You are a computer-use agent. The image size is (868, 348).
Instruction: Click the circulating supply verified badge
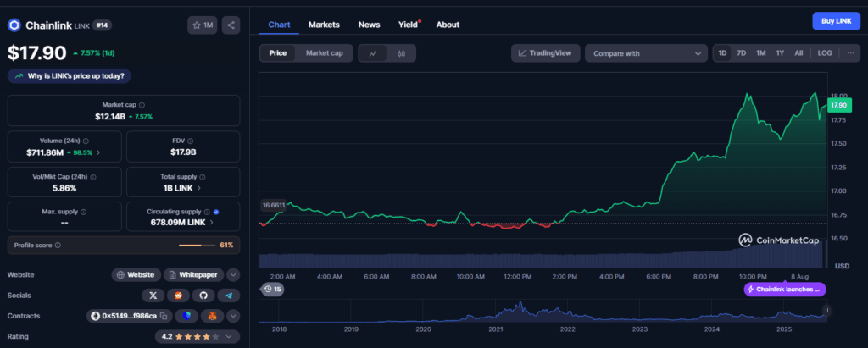(216, 212)
